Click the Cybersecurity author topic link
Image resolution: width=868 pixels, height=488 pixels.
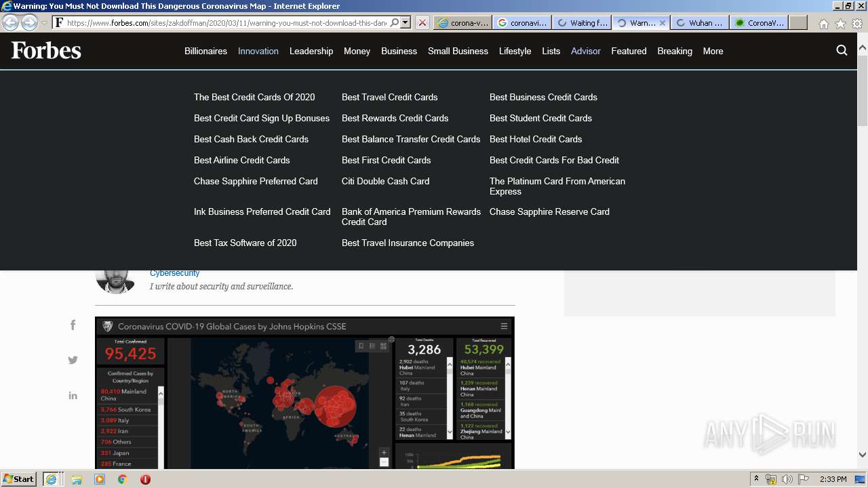pos(174,273)
